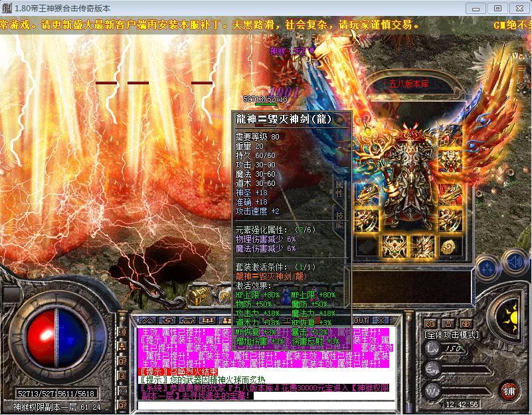Toggle the sound wave icon beside chat

122,332
